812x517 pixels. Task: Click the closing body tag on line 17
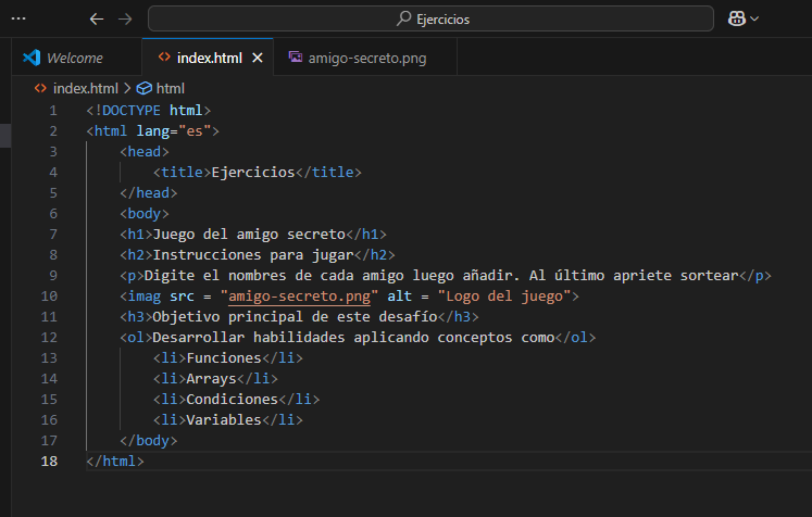[x=148, y=441]
